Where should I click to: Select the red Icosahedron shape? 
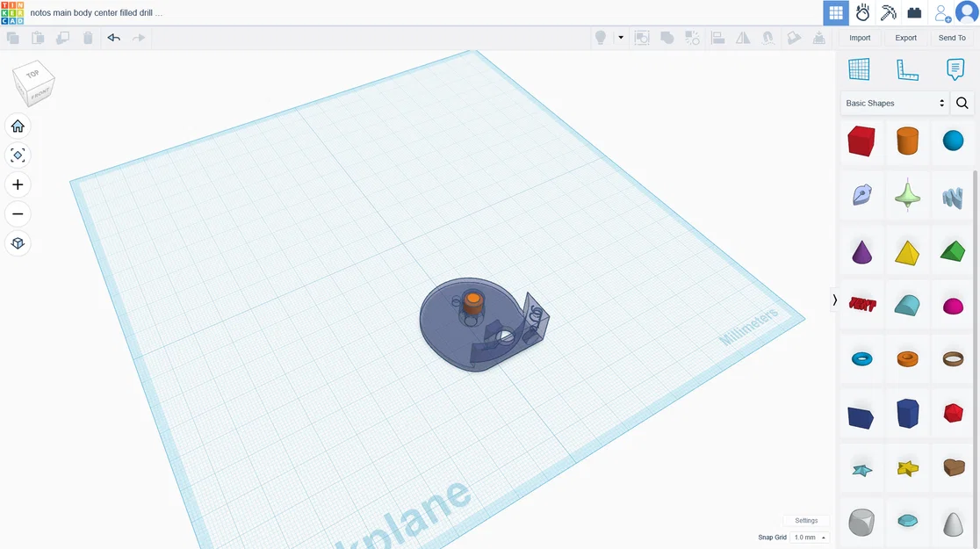click(x=953, y=414)
